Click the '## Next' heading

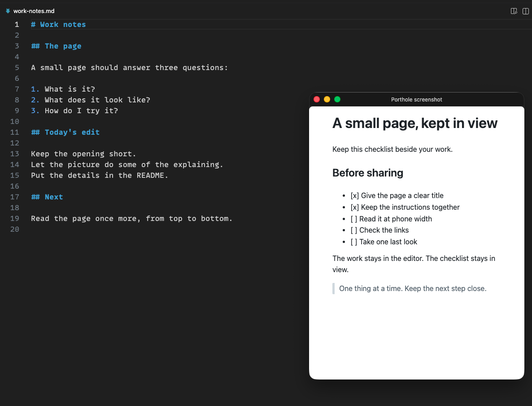(x=47, y=197)
